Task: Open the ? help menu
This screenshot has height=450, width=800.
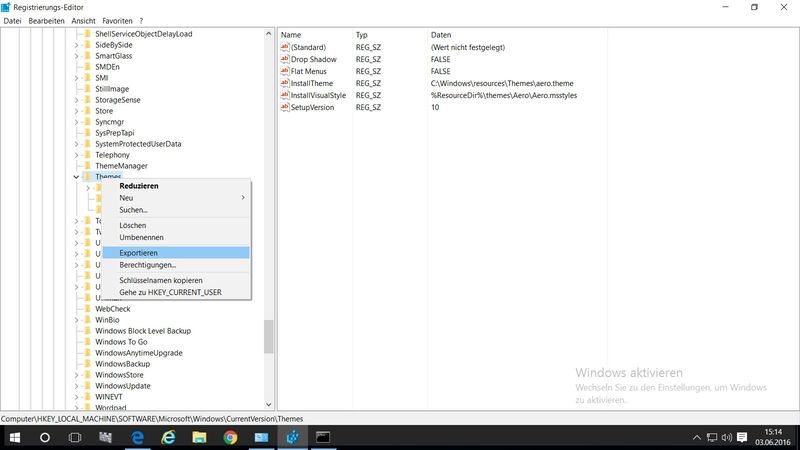Action: click(141, 21)
